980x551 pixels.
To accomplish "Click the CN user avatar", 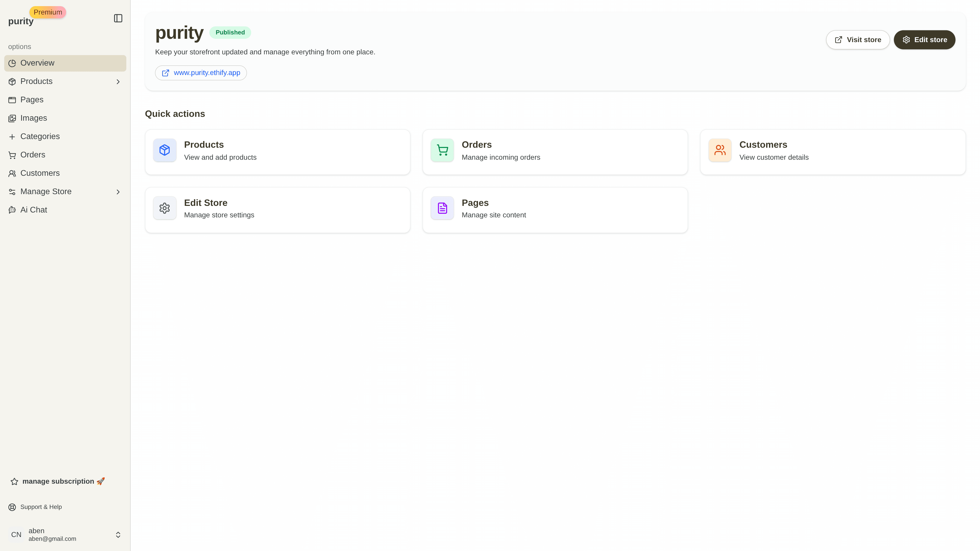I will pyautogui.click(x=16, y=535).
